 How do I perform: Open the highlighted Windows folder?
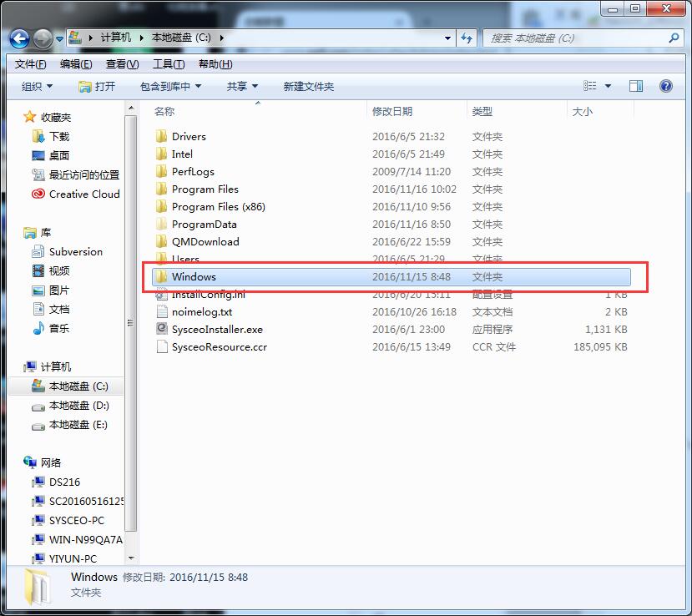(194, 276)
